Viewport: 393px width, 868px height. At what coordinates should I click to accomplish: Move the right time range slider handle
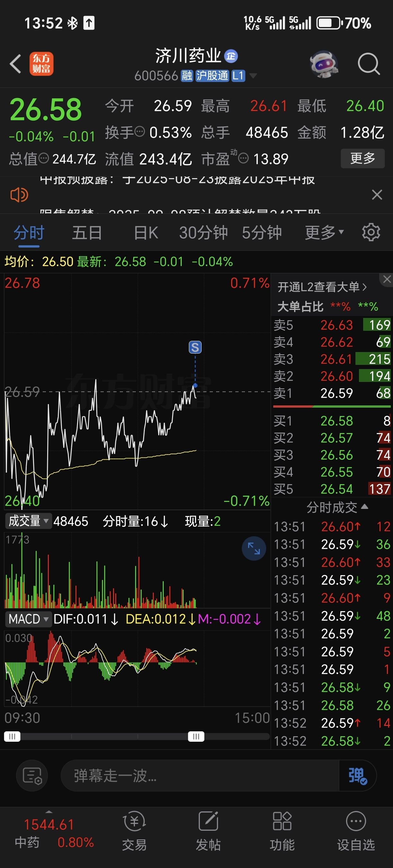click(196, 736)
